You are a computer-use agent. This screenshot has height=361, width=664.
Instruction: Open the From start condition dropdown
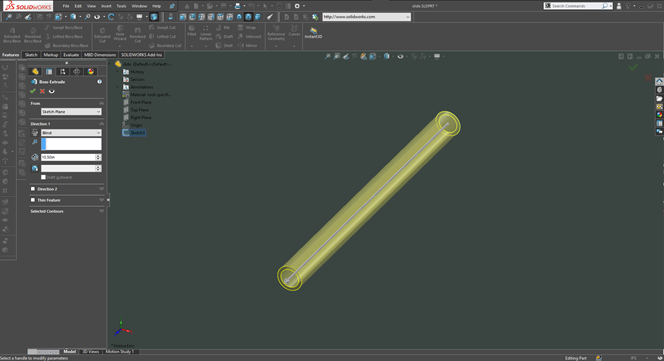pyautogui.click(x=71, y=111)
